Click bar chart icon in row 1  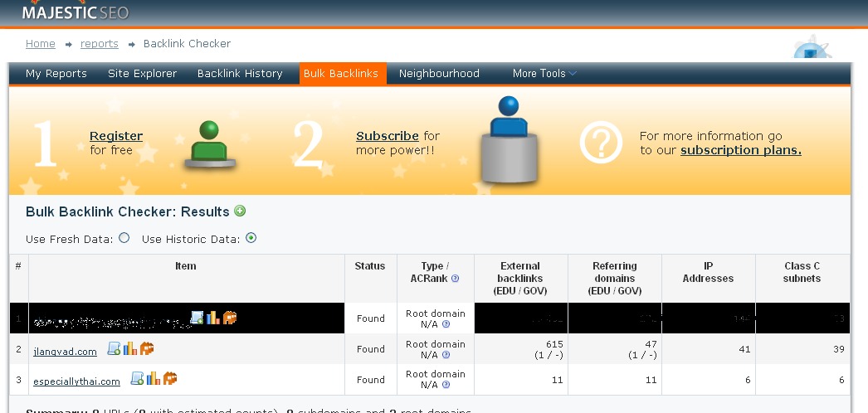tap(212, 318)
